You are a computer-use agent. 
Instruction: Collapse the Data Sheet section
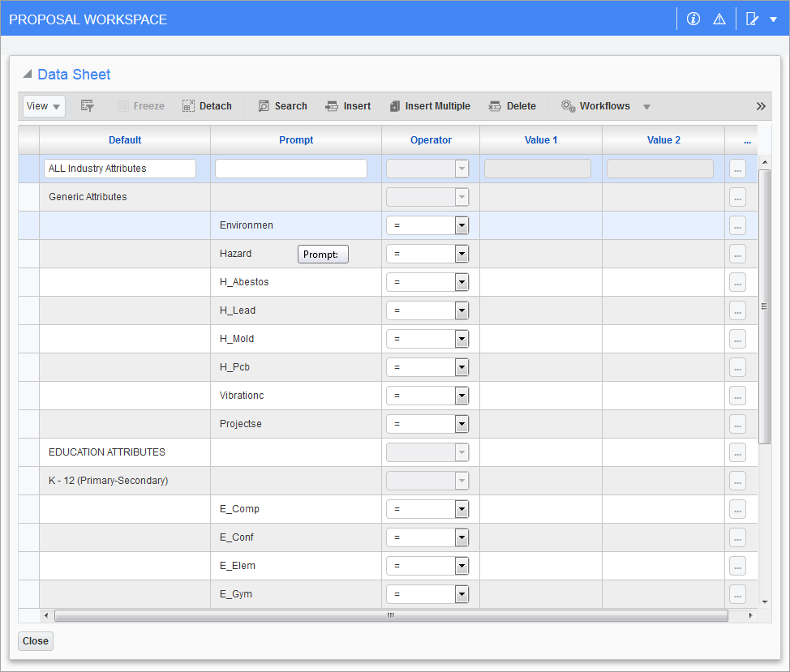(27, 74)
